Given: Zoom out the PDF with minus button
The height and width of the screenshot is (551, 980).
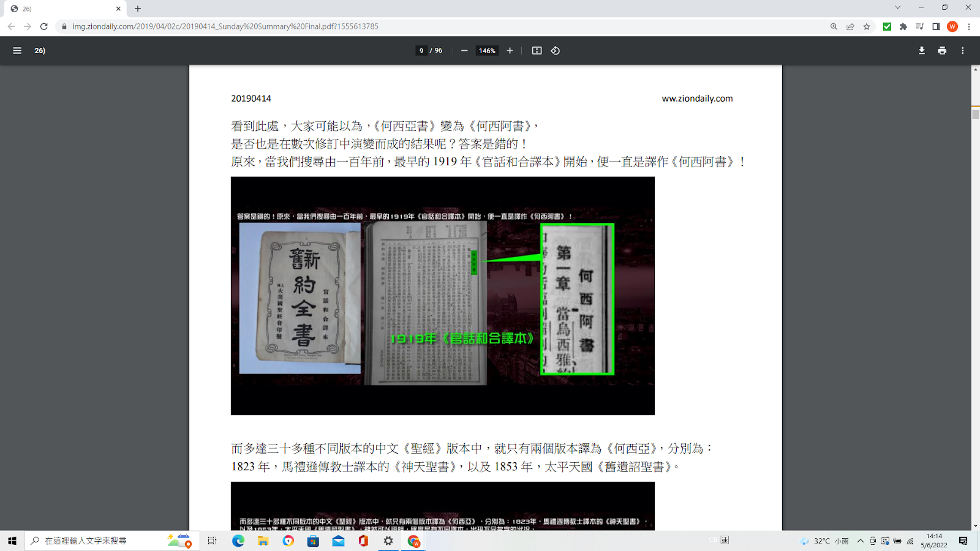Looking at the screenshot, I should pyautogui.click(x=464, y=51).
